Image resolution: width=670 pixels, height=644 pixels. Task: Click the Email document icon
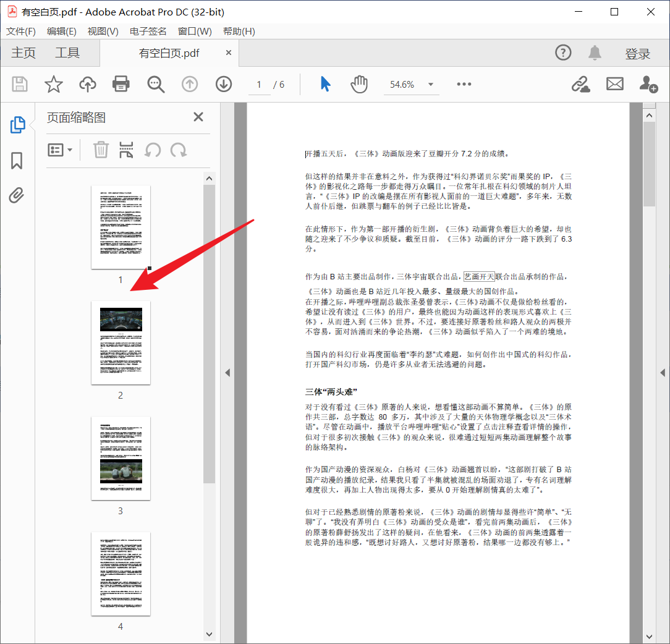click(x=614, y=83)
